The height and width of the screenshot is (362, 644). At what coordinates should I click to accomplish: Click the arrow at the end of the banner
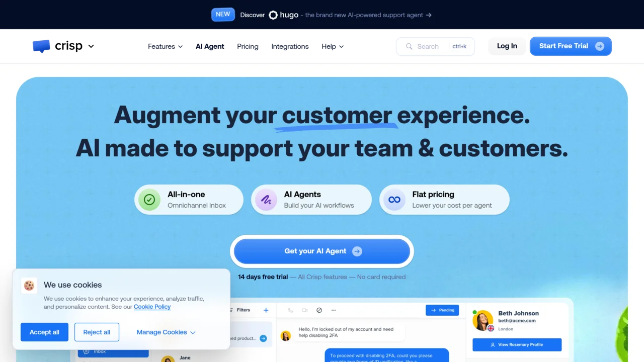[x=429, y=15]
